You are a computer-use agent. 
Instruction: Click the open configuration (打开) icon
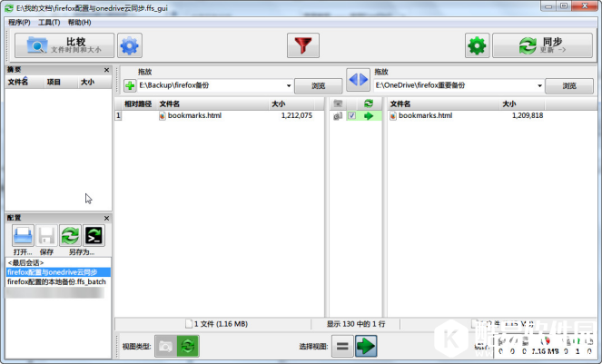(x=23, y=236)
